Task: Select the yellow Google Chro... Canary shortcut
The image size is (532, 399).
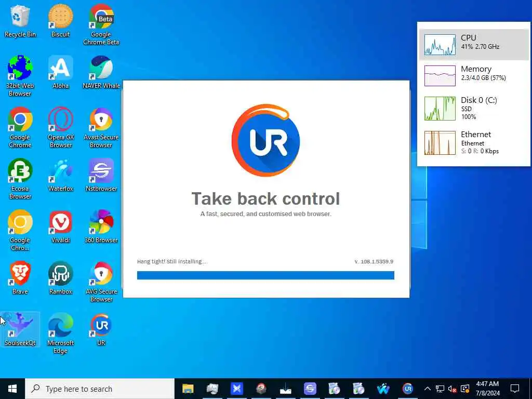Action: point(20,231)
